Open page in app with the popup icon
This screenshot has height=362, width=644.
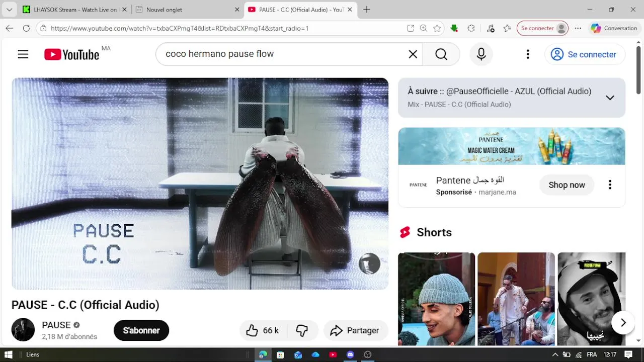point(411,28)
